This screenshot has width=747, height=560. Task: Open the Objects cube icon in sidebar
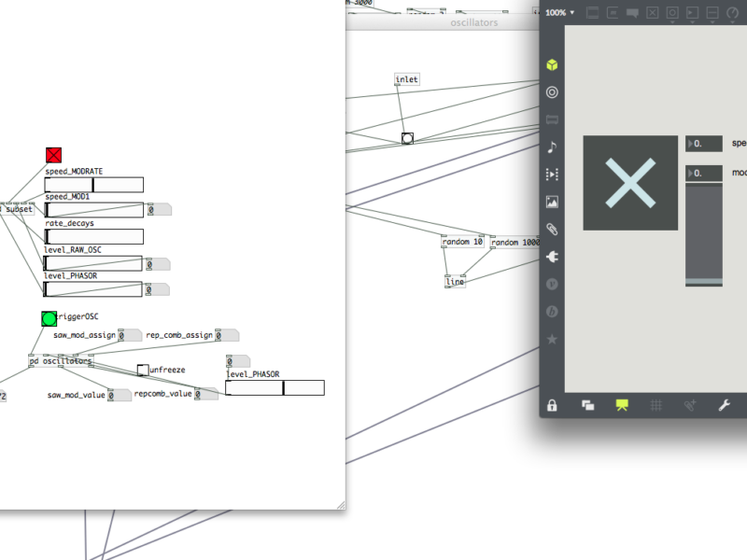[552, 65]
